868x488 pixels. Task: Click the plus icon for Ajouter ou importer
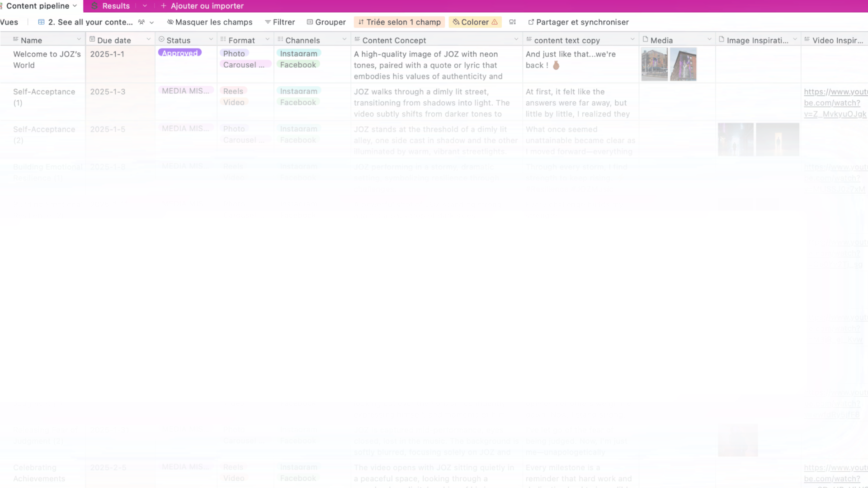pos(164,6)
